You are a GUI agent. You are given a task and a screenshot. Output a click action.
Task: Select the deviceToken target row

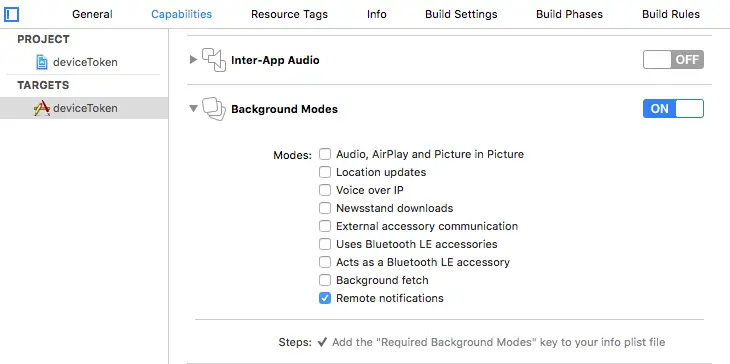(84, 108)
